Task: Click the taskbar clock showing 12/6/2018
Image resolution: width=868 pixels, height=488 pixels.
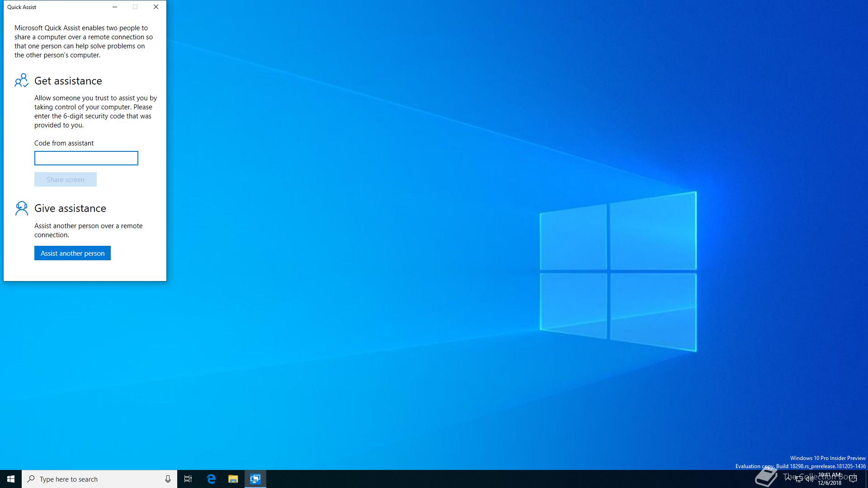Action: coord(830,479)
